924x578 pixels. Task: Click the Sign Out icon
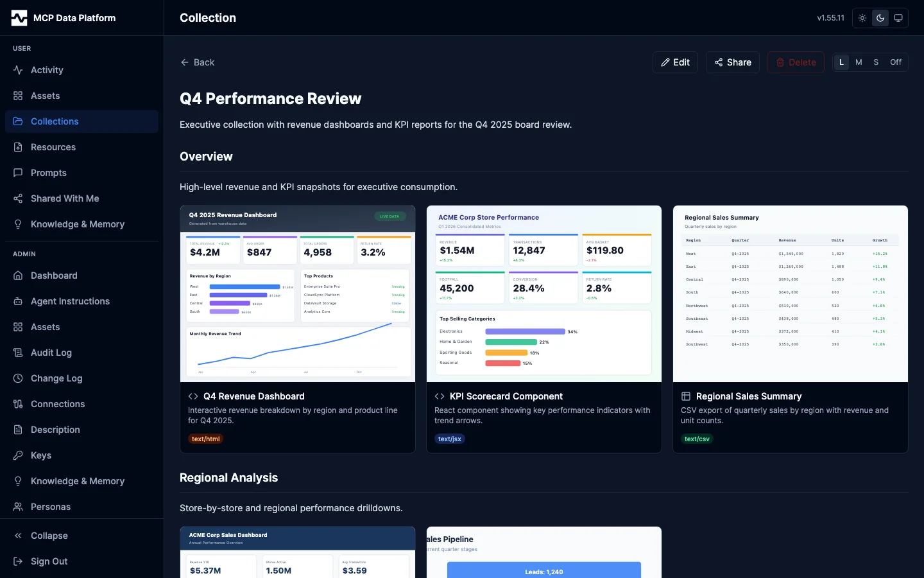(x=17, y=561)
